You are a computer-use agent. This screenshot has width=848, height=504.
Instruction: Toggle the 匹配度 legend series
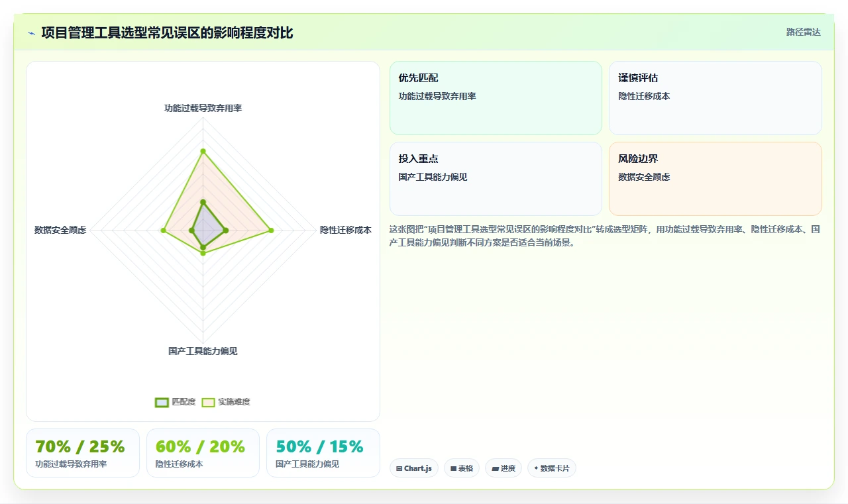(176, 402)
